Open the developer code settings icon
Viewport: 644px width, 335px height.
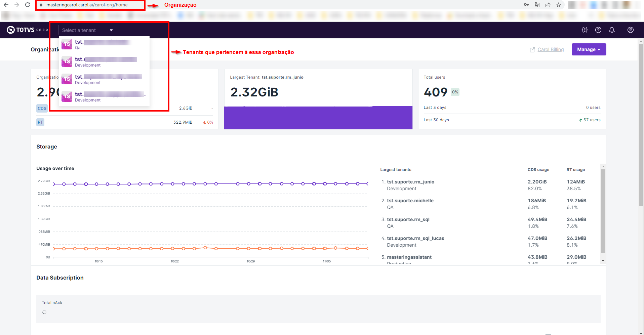click(585, 30)
